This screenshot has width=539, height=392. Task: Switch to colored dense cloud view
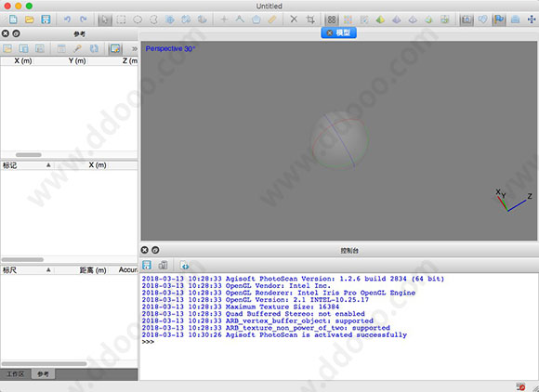click(x=348, y=20)
